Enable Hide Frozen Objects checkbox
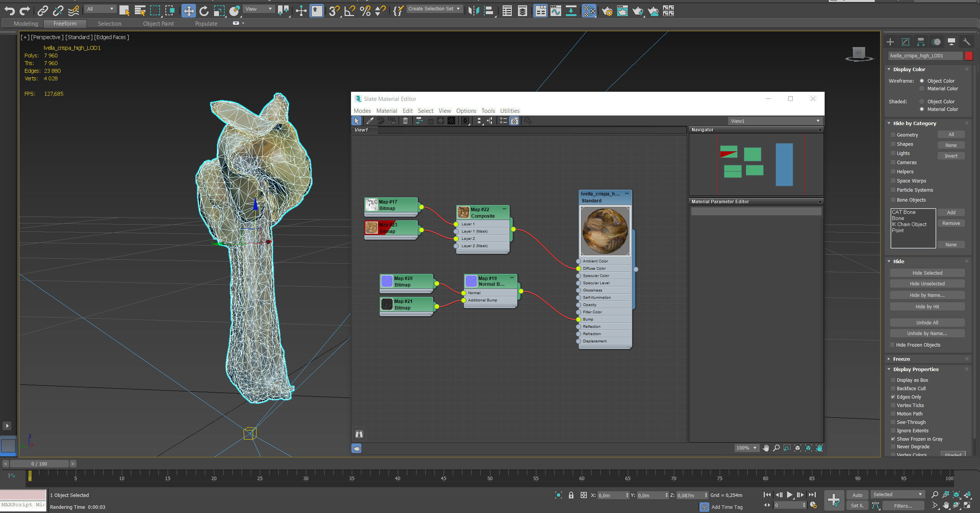 (x=893, y=345)
